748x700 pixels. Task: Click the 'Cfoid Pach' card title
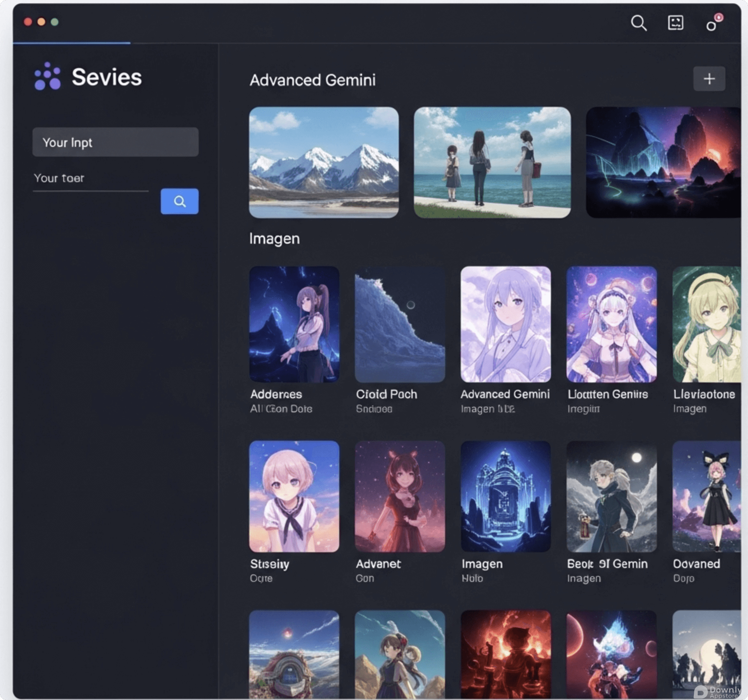[x=386, y=394]
